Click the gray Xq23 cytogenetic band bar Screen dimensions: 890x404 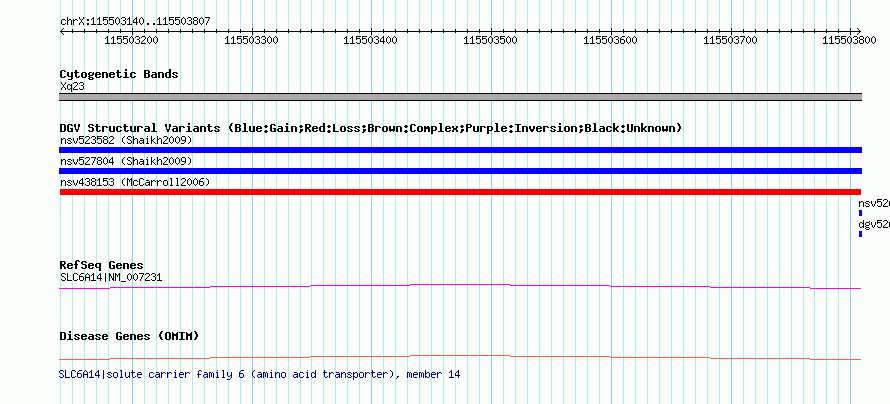pyautogui.click(x=460, y=97)
